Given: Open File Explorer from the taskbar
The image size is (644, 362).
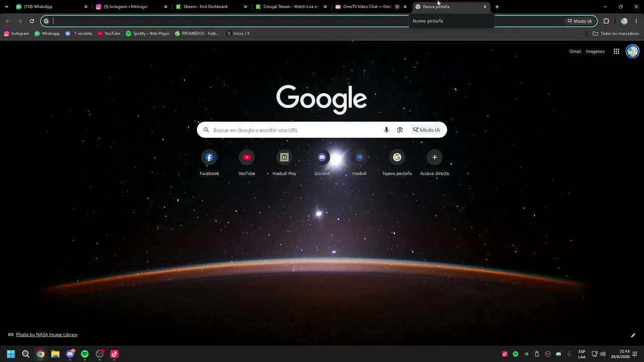Looking at the screenshot, I should 55,354.
